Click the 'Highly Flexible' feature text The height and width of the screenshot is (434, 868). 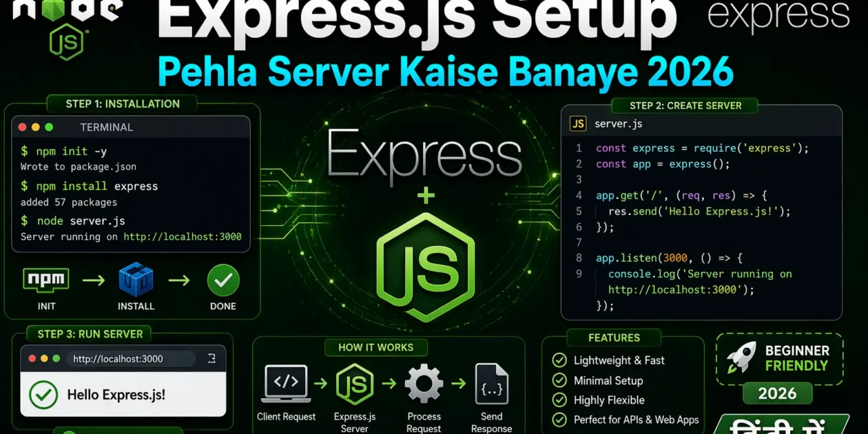[x=609, y=400]
